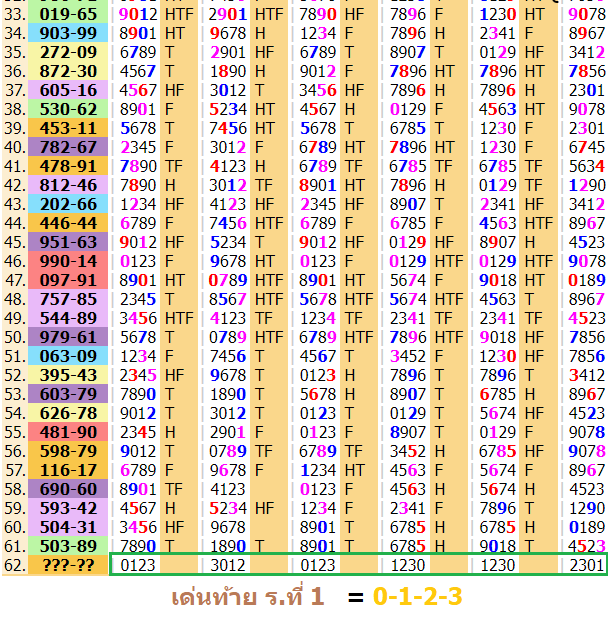Click row number 62.

tap(15, 565)
